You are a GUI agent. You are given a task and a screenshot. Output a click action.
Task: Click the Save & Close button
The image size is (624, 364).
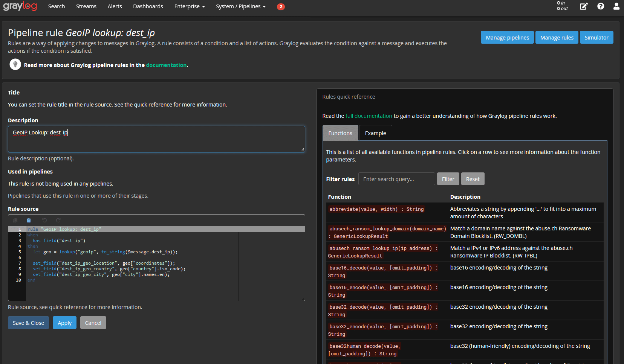[28, 323]
